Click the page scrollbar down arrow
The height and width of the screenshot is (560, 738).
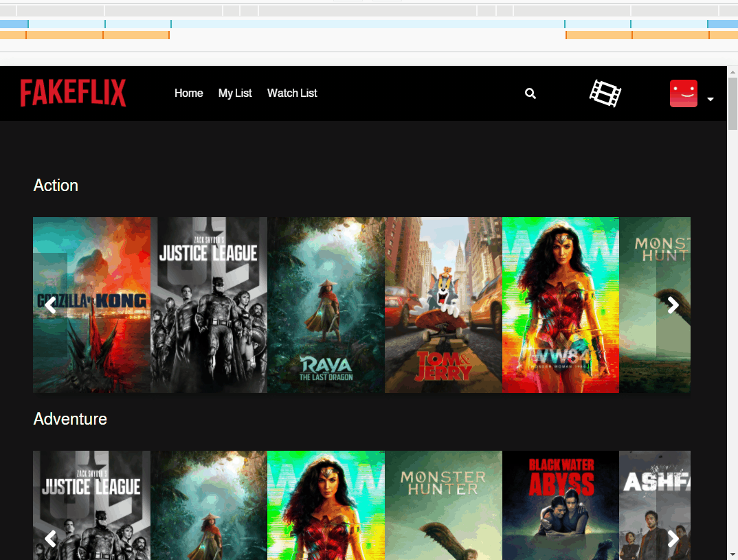(733, 555)
